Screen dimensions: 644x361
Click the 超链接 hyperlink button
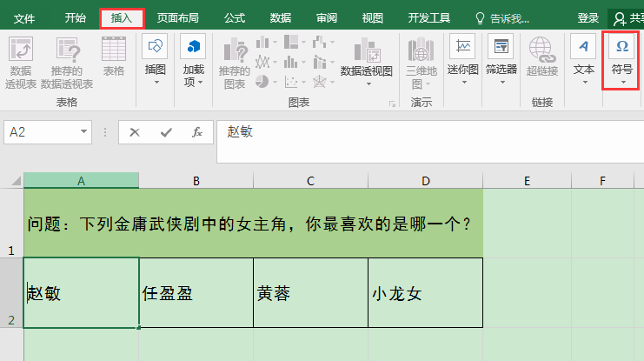click(542, 57)
